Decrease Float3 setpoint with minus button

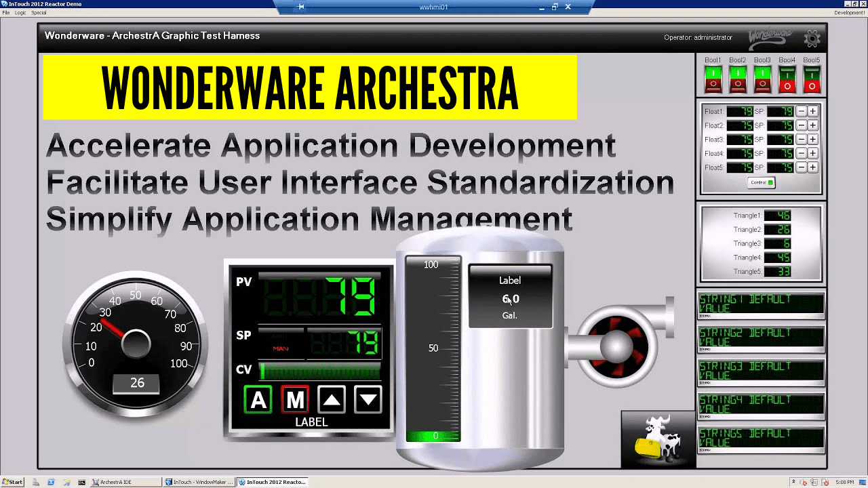point(802,139)
